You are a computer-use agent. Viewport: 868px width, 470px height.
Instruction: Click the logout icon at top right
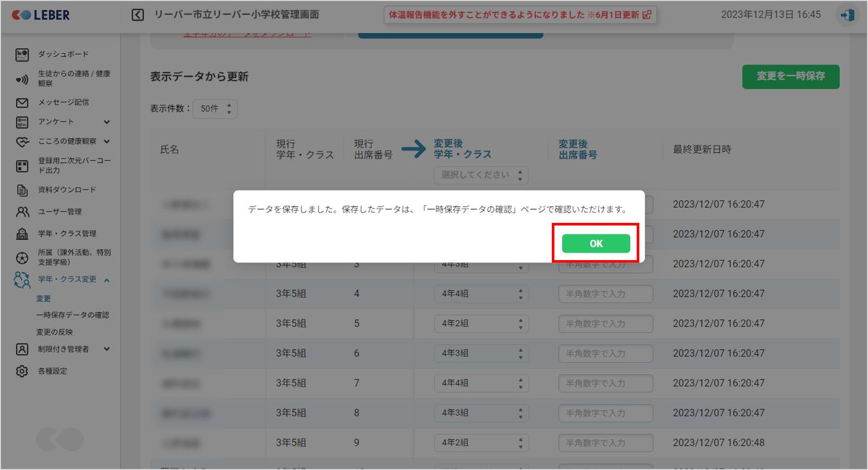(847, 15)
